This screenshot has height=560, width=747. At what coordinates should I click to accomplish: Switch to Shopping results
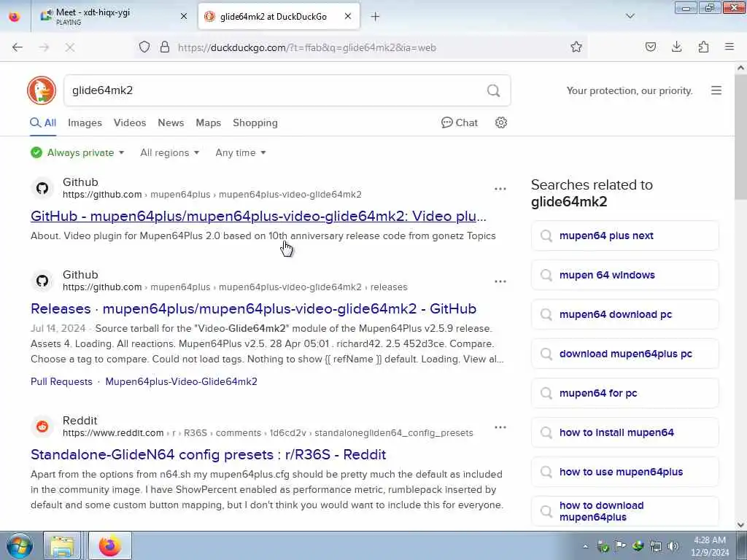(x=255, y=122)
